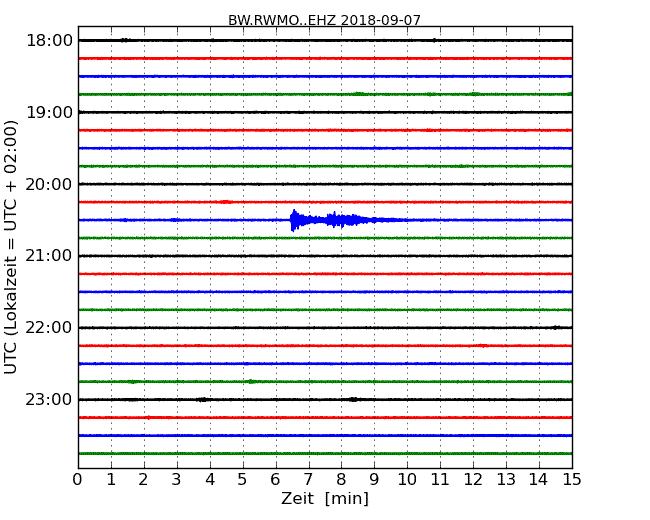Click the small red bump after 20:00
Image resolution: width=650 pixels, height=520 pixels.
(226, 202)
